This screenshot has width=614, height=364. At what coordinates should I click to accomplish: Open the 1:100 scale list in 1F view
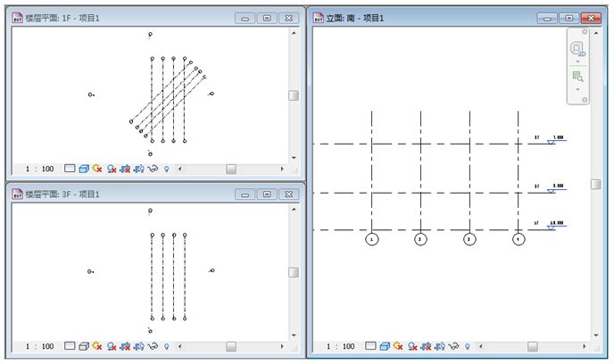39,169
